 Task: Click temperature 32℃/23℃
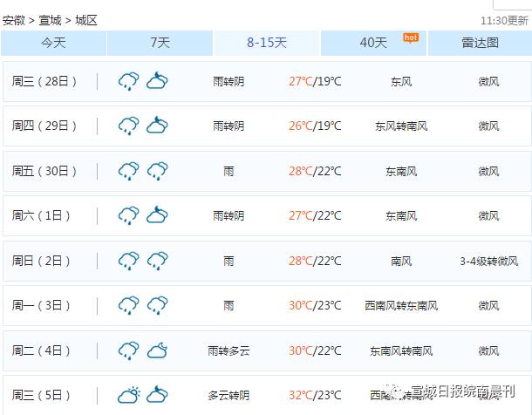tap(315, 395)
